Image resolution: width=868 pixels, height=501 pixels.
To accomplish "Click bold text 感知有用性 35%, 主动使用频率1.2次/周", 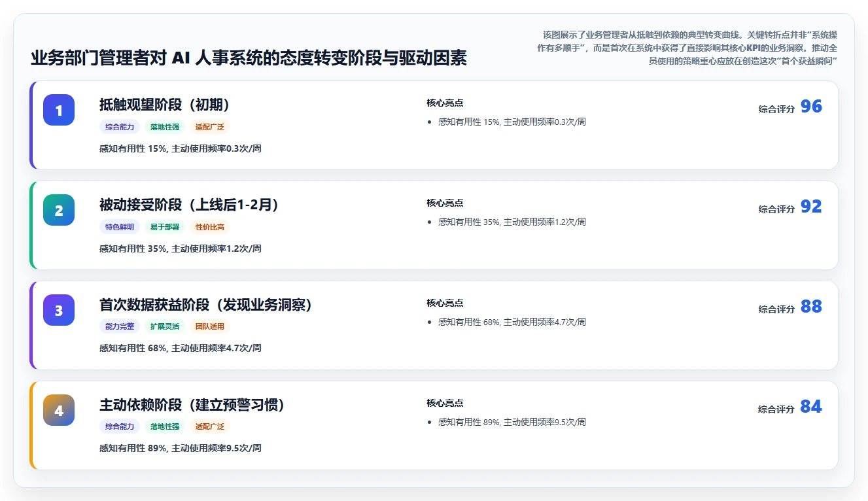I will pyautogui.click(x=181, y=249).
